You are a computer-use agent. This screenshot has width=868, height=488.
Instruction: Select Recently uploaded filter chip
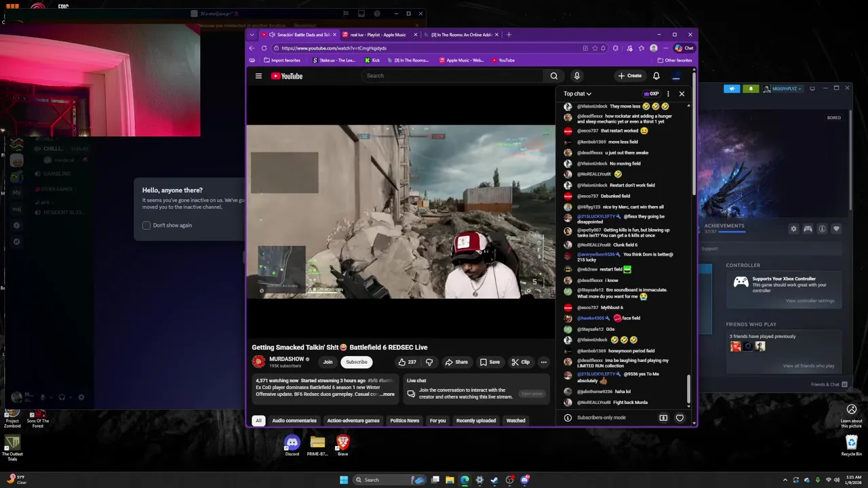click(x=476, y=421)
